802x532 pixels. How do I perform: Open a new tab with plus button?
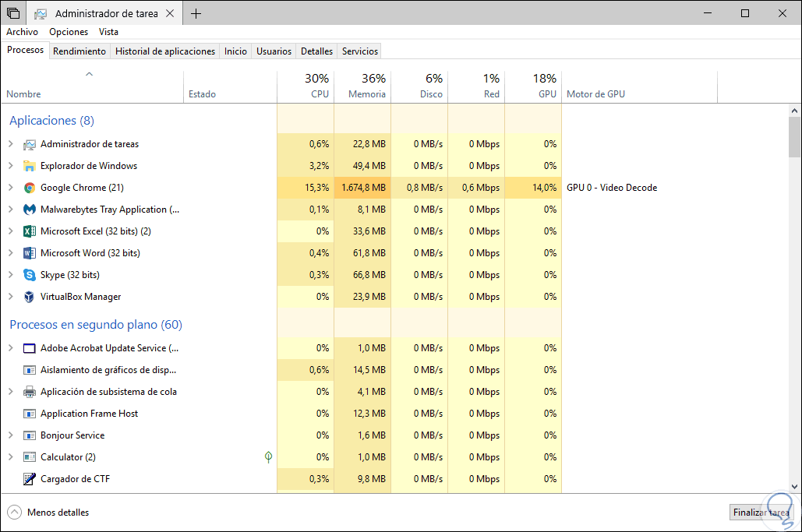click(x=196, y=13)
